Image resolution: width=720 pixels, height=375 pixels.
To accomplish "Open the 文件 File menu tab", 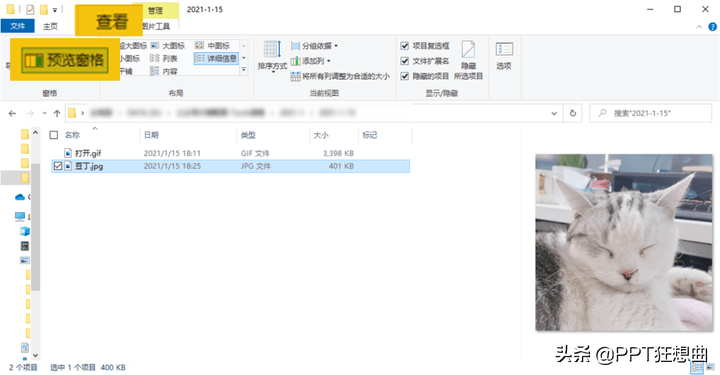I will [17, 26].
